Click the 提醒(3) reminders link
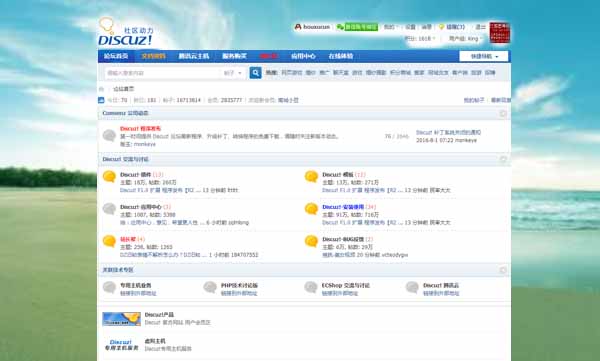 tap(455, 27)
